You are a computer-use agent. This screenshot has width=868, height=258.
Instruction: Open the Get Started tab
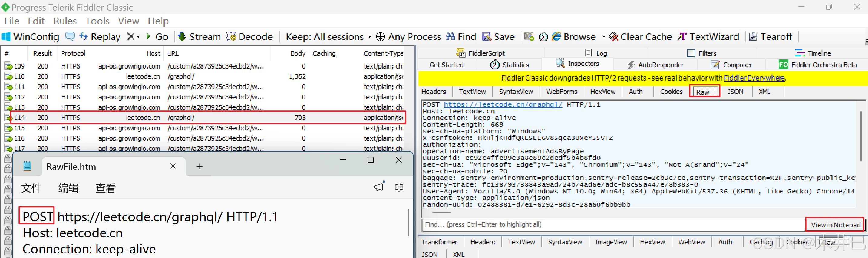click(x=446, y=65)
